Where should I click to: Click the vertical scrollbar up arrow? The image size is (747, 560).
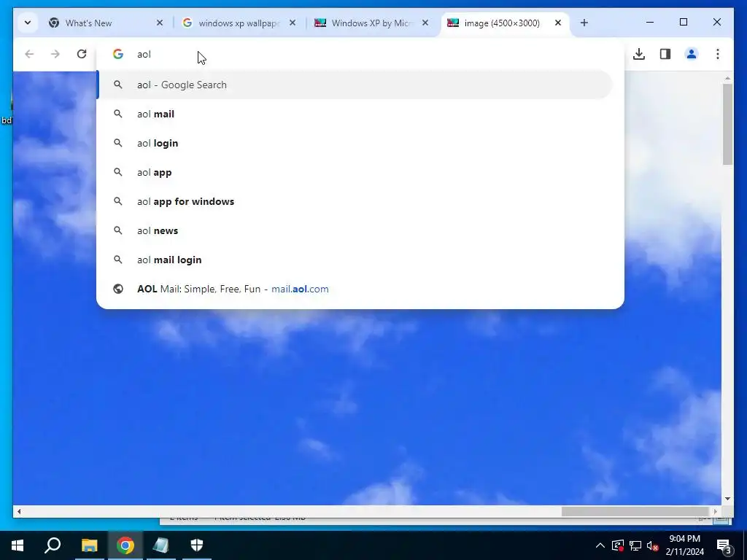(x=727, y=78)
